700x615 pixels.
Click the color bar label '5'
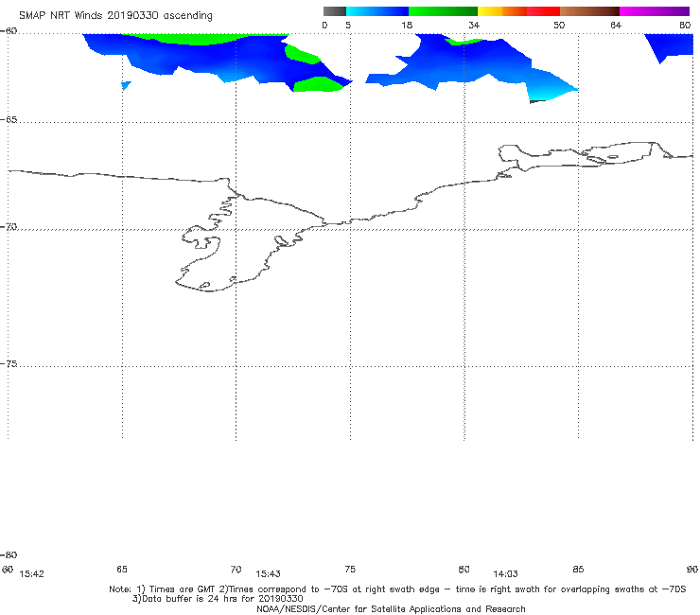[348, 25]
